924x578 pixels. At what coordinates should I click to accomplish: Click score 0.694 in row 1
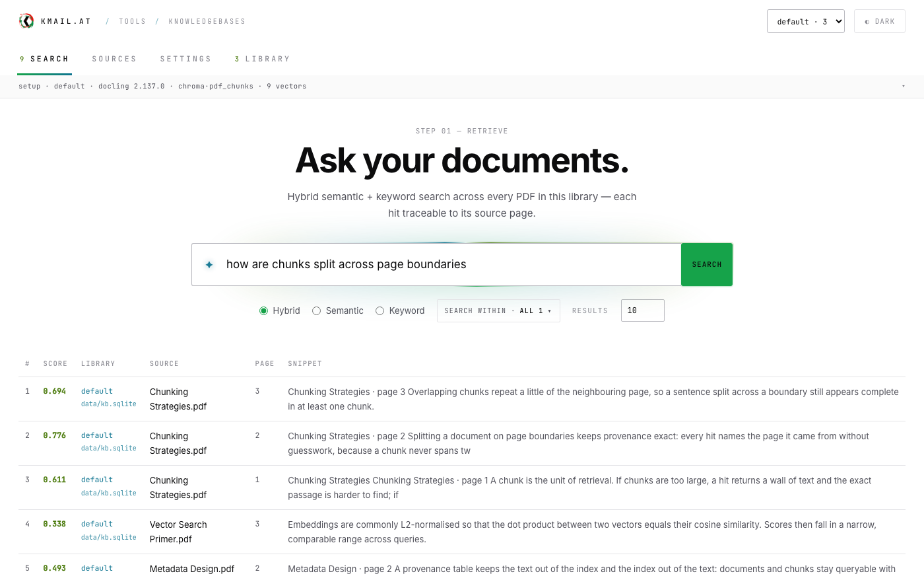coord(55,391)
